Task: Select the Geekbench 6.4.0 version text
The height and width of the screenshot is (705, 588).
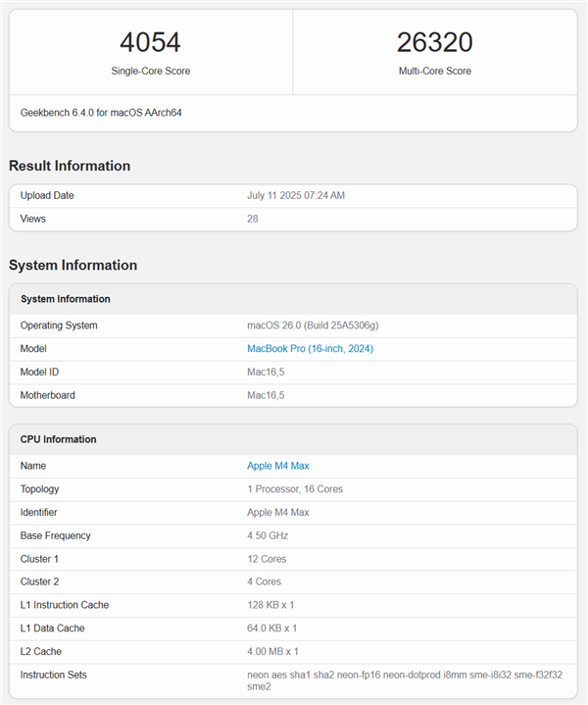Action: [101, 113]
